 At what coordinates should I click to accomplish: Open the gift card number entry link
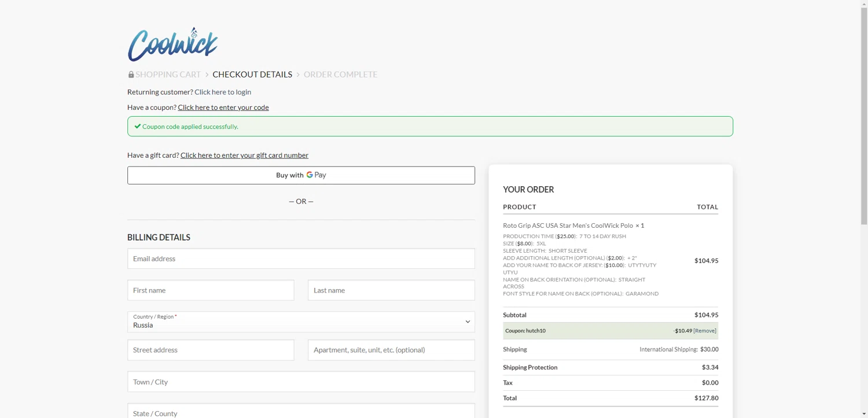244,155
